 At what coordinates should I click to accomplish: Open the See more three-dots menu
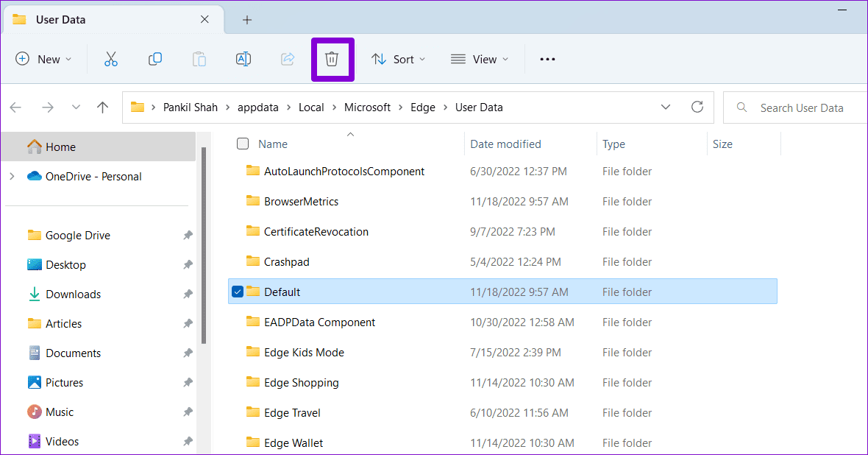(x=547, y=59)
